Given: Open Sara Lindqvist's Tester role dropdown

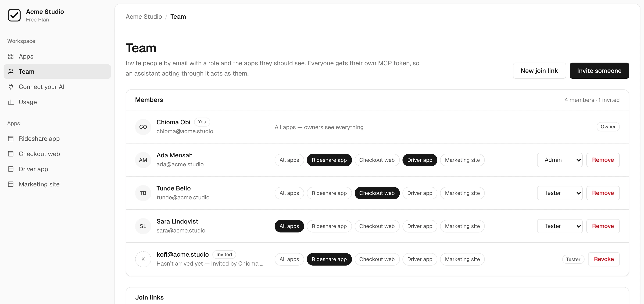Looking at the screenshot, I should click(559, 226).
